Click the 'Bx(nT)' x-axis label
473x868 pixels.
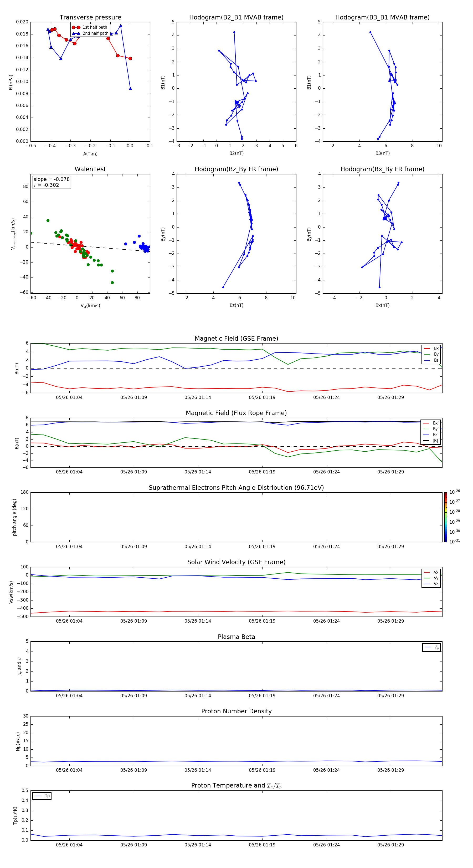(382, 305)
